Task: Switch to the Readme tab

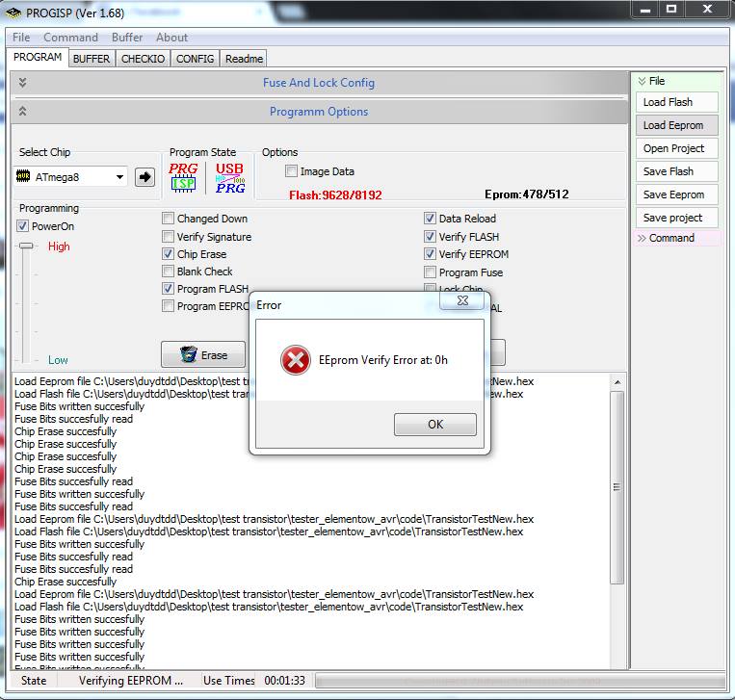Action: (244, 59)
